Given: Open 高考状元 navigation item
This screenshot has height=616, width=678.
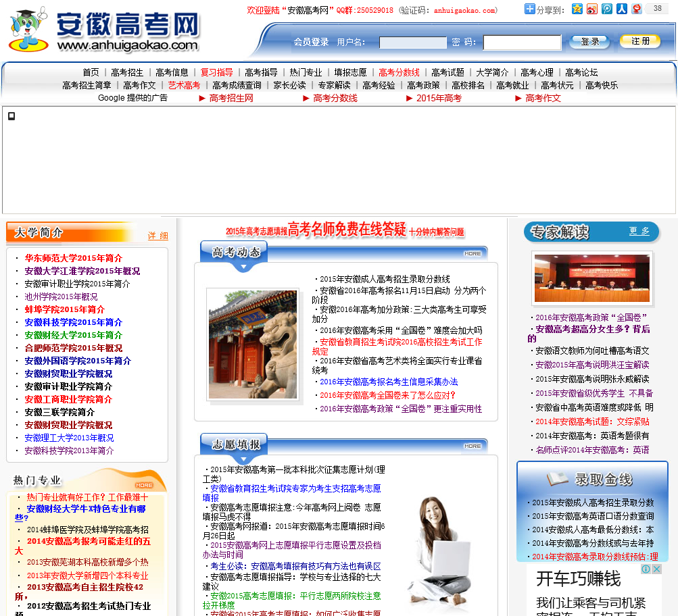Looking at the screenshot, I should (558, 85).
